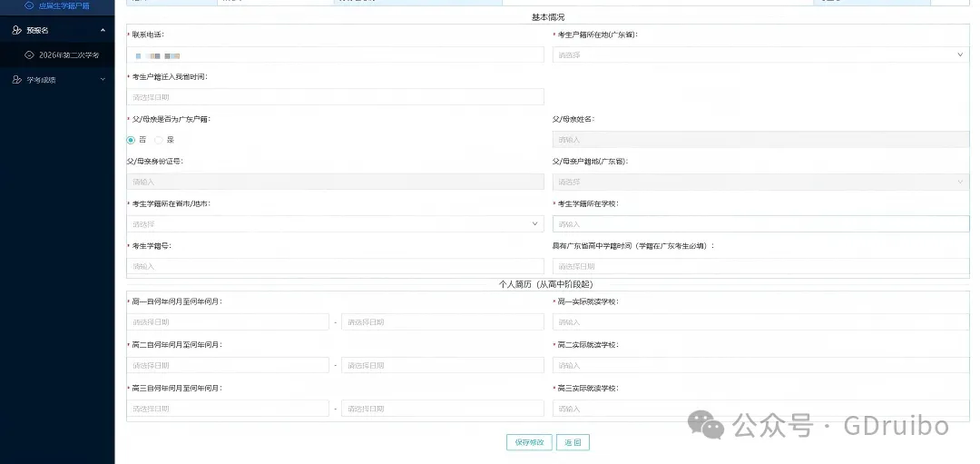The width and height of the screenshot is (980, 464).
Task: Click the 返回 button
Action: click(573, 442)
